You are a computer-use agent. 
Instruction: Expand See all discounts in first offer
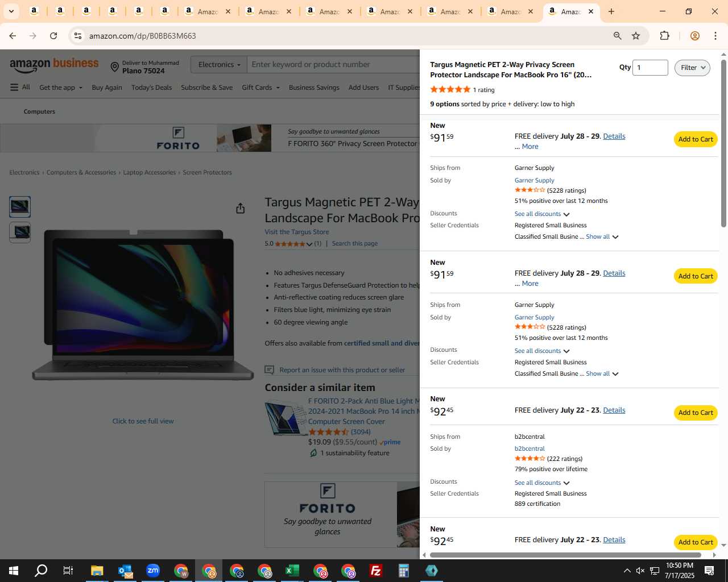point(542,214)
